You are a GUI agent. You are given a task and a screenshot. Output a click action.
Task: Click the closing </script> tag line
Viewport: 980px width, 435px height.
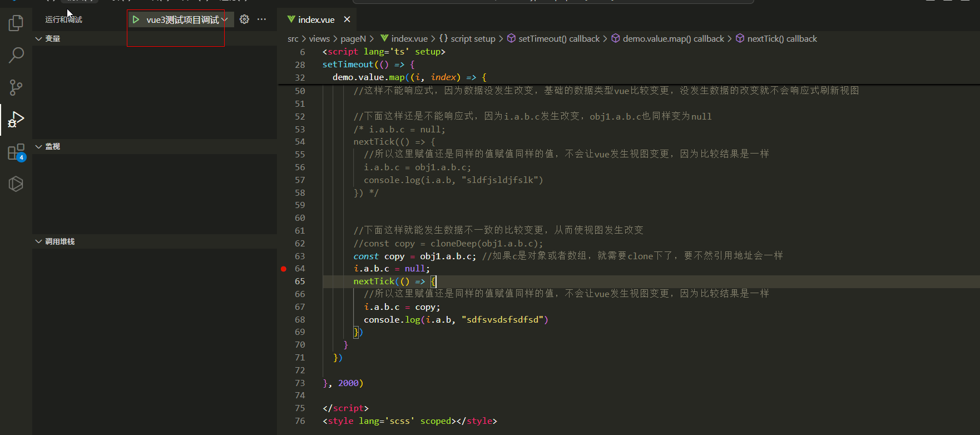[345, 408]
